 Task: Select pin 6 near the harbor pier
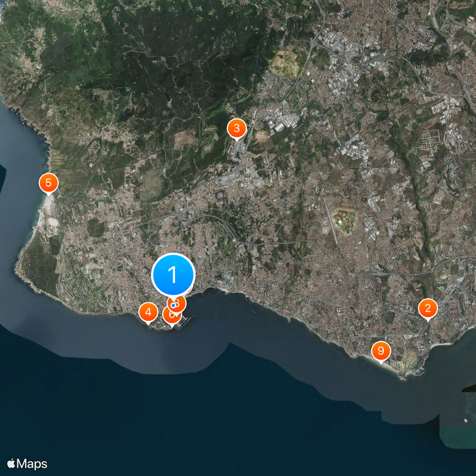pyautogui.click(x=171, y=314)
